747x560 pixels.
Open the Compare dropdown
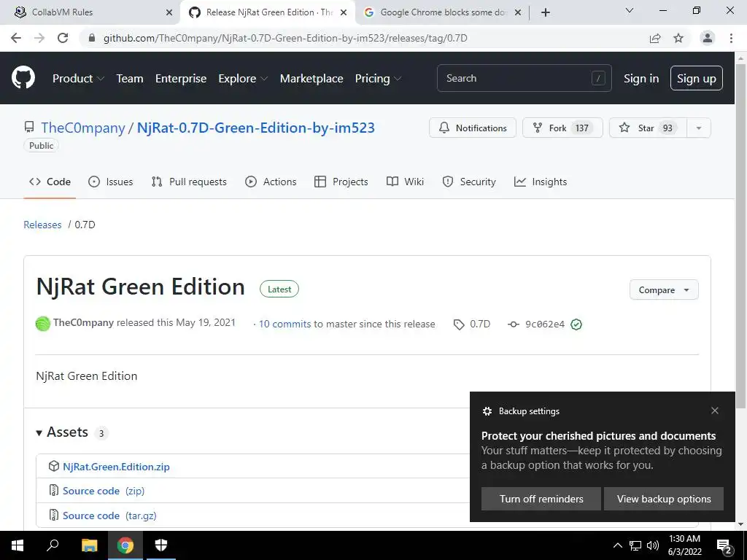[664, 290]
